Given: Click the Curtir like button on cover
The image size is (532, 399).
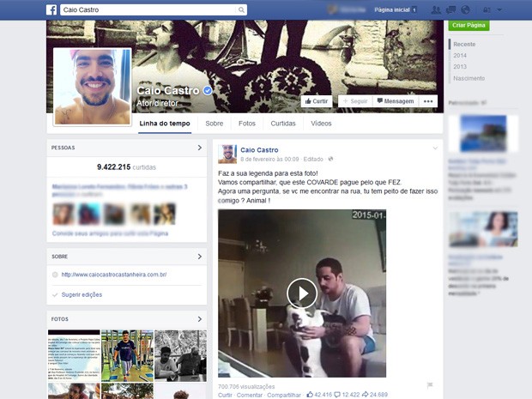Looking at the screenshot, I should point(316,101).
